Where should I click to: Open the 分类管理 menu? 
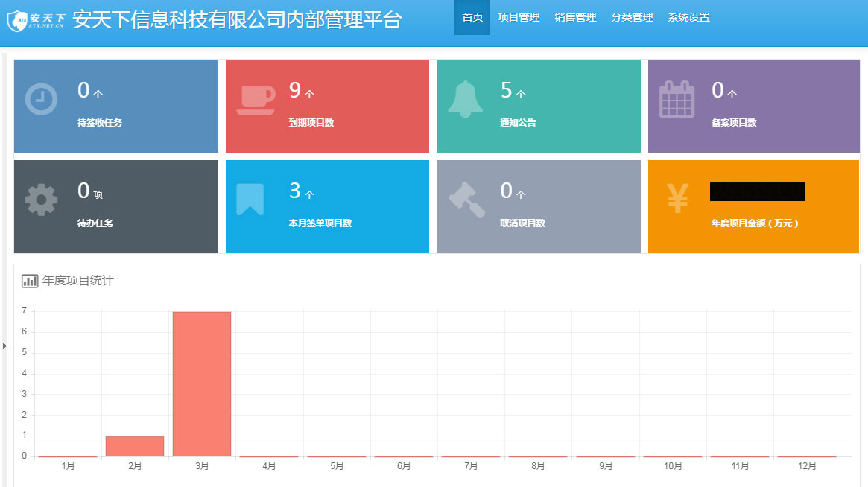coord(632,17)
